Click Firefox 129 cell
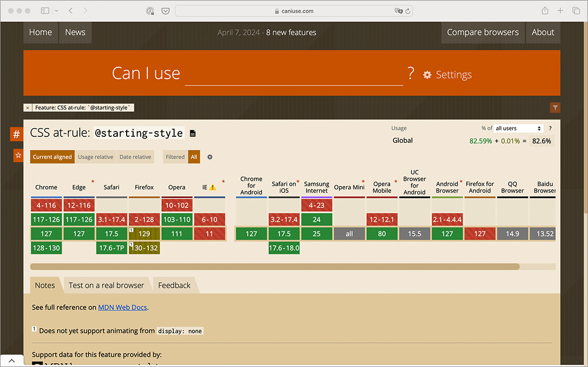588x367 pixels. 145,233
